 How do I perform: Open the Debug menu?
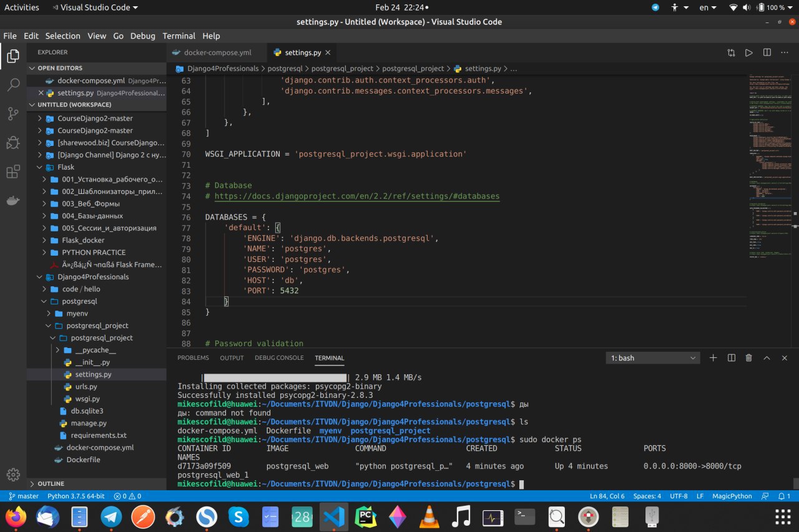click(x=143, y=36)
